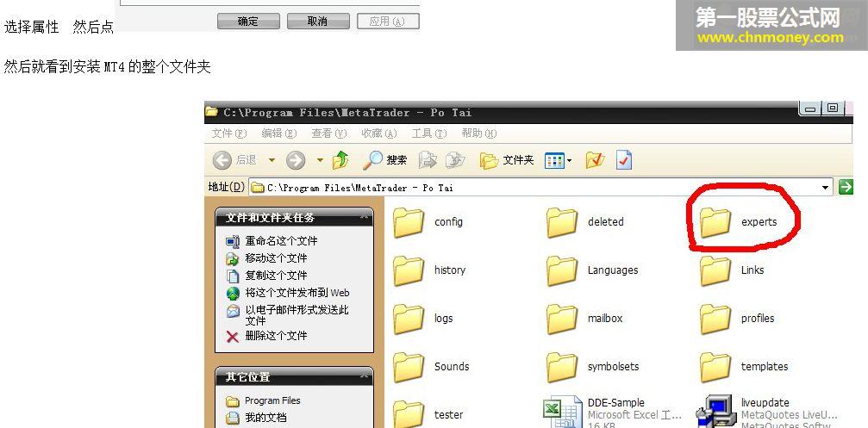Click 删除这个文件 task link
868x428 pixels.
click(x=276, y=336)
